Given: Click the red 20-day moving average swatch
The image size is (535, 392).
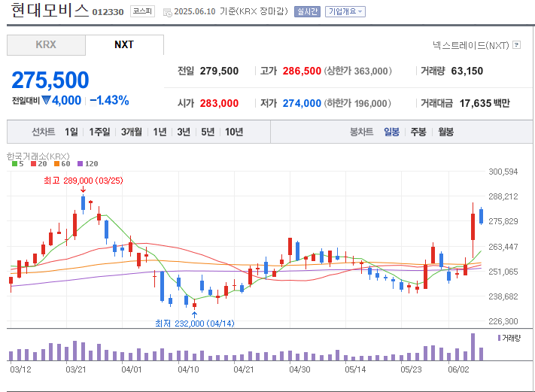Looking at the screenshot, I should tap(33, 164).
